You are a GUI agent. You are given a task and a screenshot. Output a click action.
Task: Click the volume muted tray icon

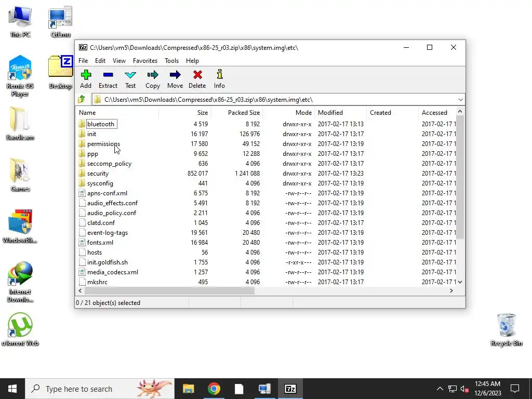pyautogui.click(x=465, y=389)
